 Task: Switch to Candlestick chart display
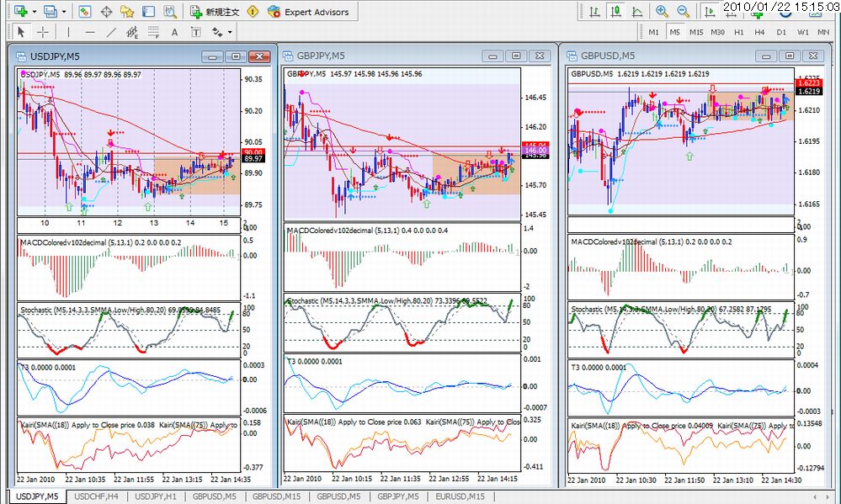(x=615, y=11)
